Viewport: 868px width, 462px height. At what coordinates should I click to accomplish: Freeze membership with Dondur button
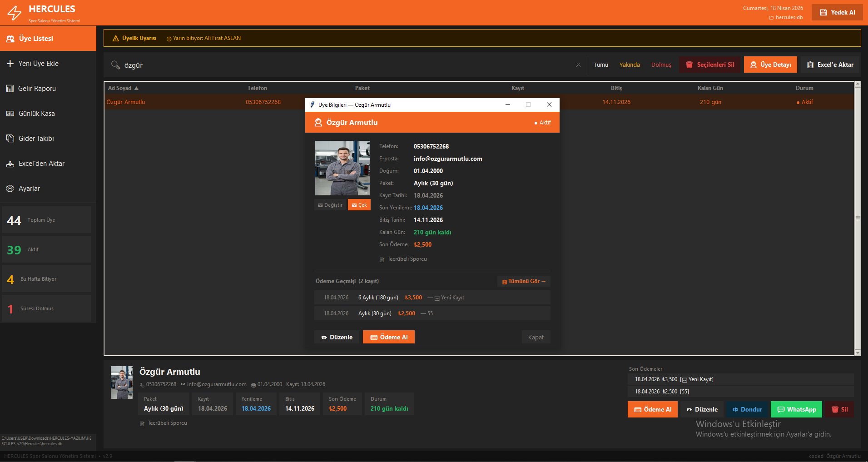pyautogui.click(x=747, y=409)
